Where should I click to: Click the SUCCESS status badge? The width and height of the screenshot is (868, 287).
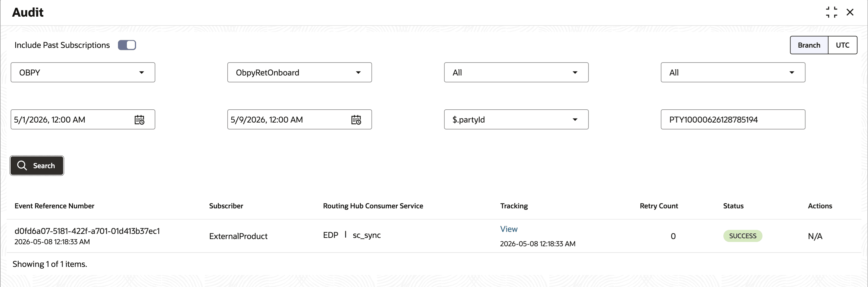point(743,236)
